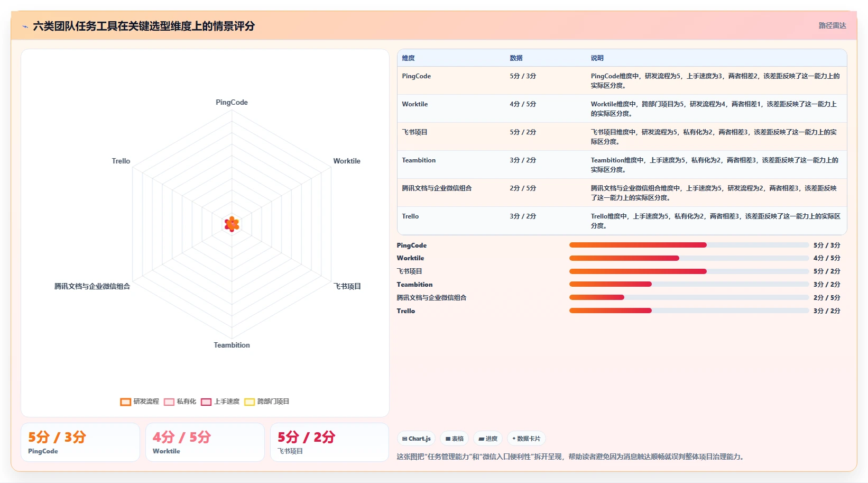Image resolution: width=868 pixels, height=483 pixels.
Task: Select the Trello cell in the table
Action: pos(410,216)
